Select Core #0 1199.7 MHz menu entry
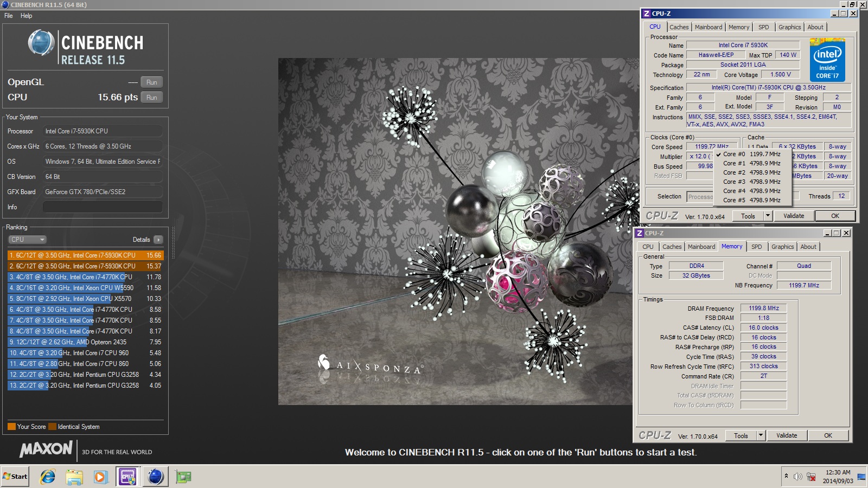This screenshot has height=488, width=868. 752,154
